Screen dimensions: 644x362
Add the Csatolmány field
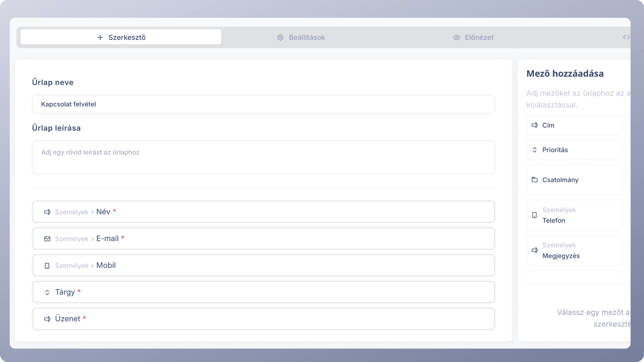[x=574, y=180]
